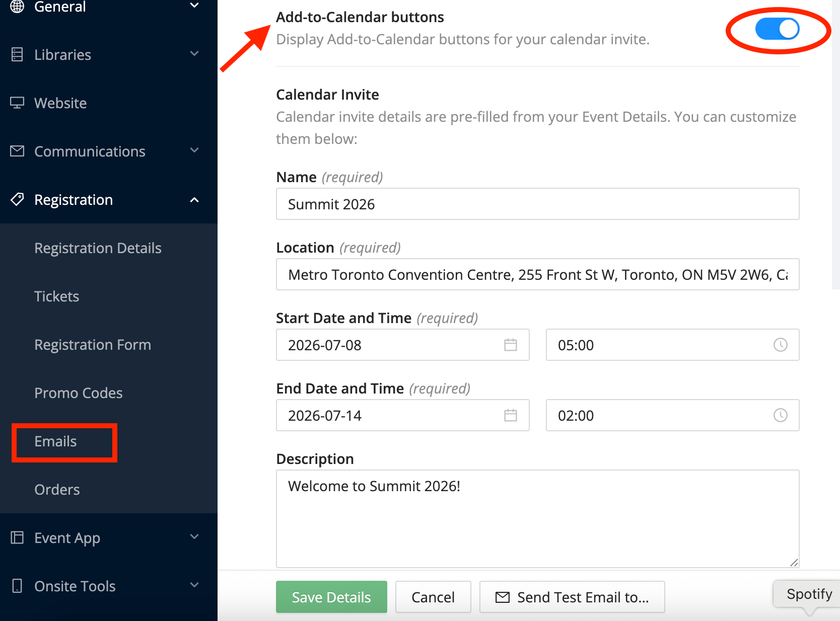Click the Libraries icon in sidebar

point(17,54)
